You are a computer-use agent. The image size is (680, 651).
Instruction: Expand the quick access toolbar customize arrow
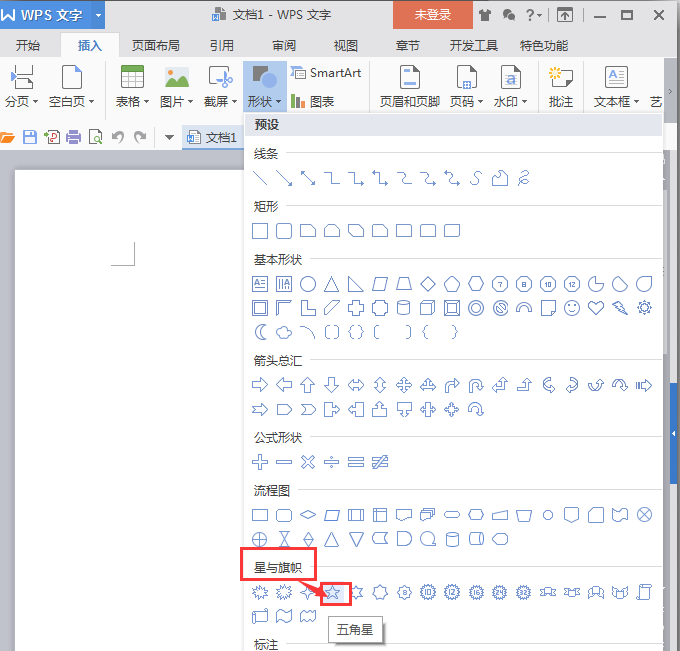point(169,137)
